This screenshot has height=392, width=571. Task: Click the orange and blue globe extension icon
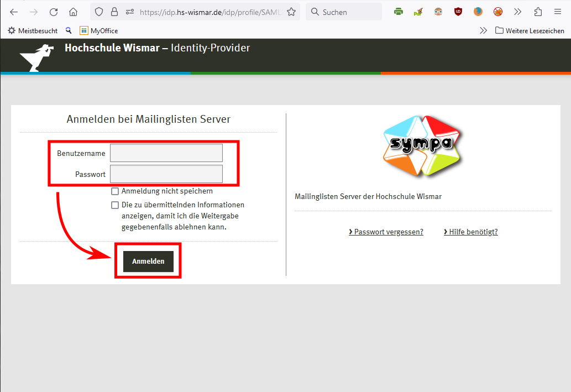[x=478, y=12]
